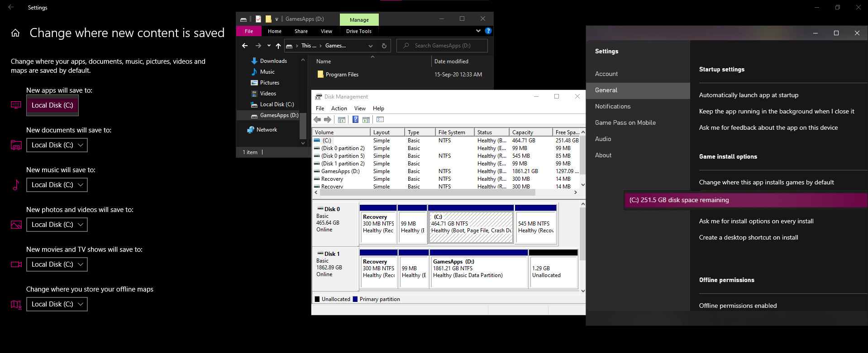Select the Manage contextual tab
The width and height of the screenshot is (868, 353).
coord(359,19)
